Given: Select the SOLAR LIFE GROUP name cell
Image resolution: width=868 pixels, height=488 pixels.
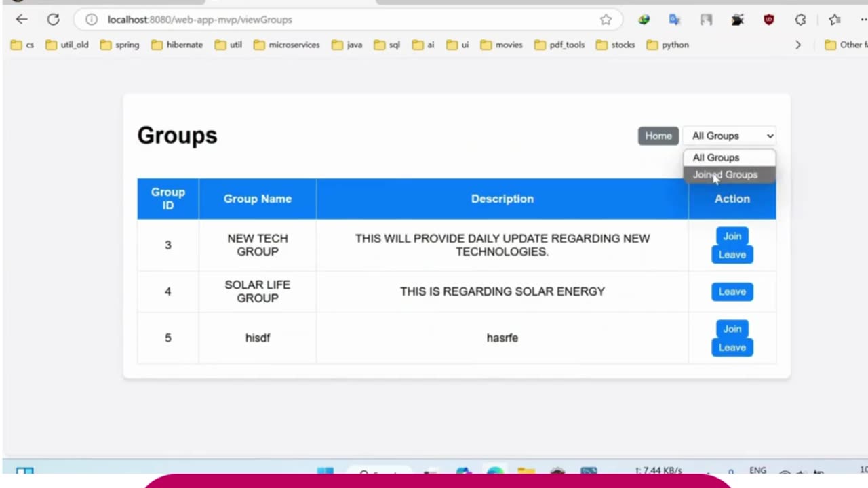Looking at the screenshot, I should pos(258,291).
